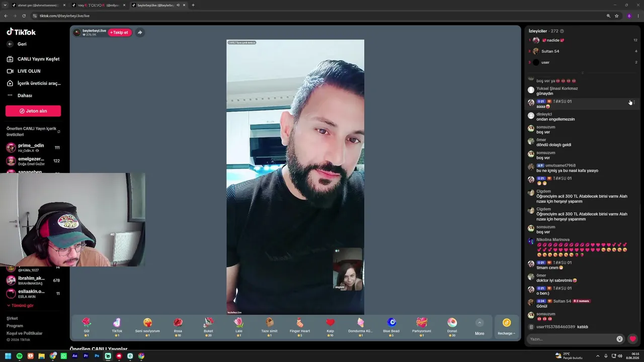Send the Taze simit gift
The image size is (644, 362).
(269, 326)
